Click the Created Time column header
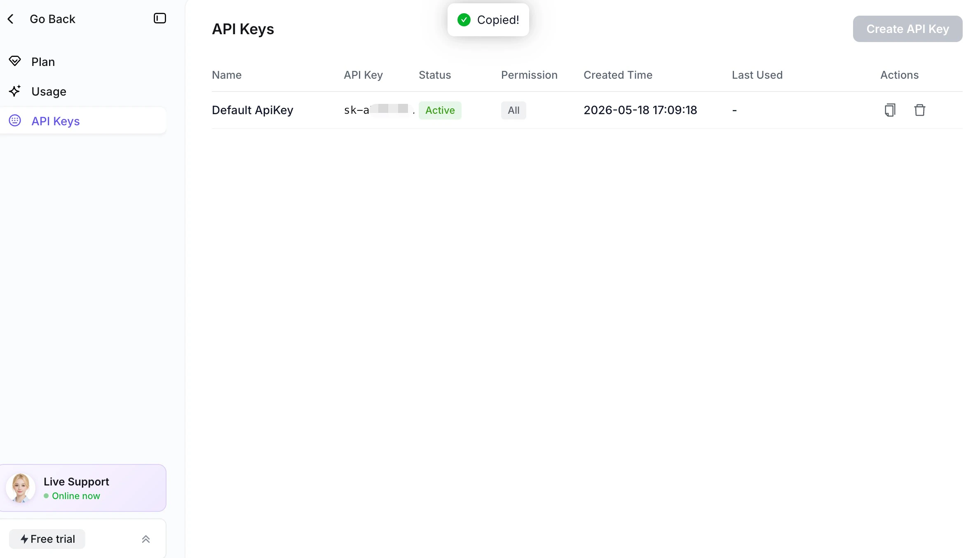The height and width of the screenshot is (558, 980). tap(618, 75)
